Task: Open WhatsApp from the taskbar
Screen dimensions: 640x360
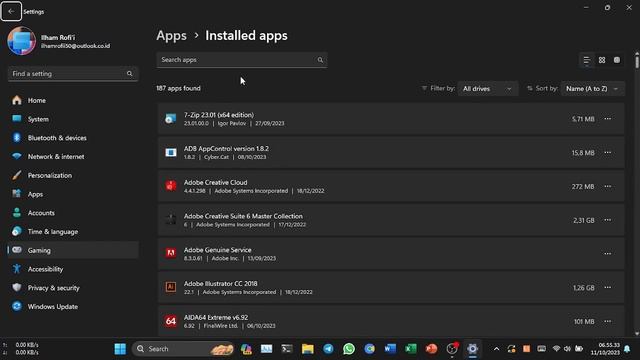Action: (349, 349)
